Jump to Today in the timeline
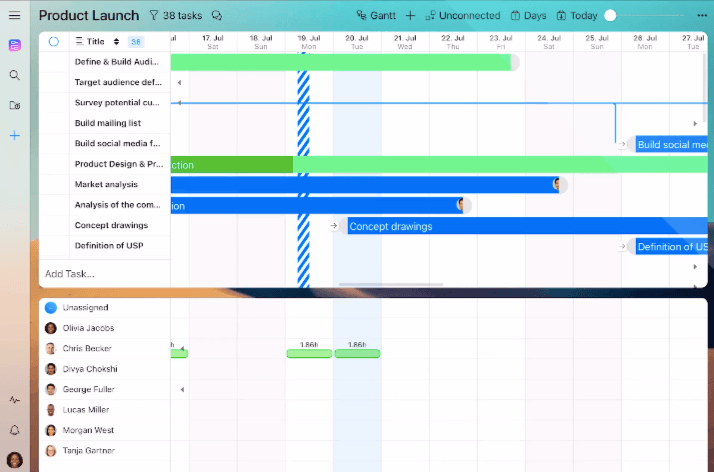 577,15
